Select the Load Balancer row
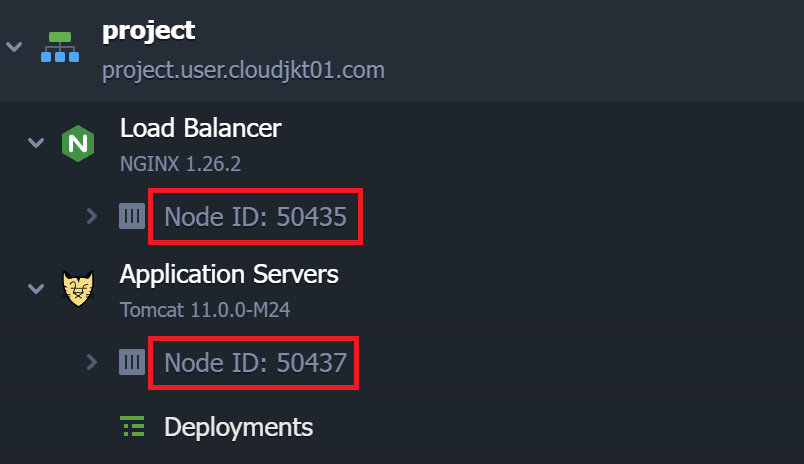 click(402, 143)
